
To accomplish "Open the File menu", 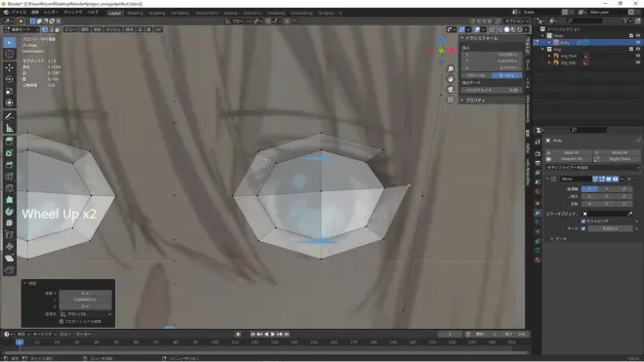I will pos(19,13).
